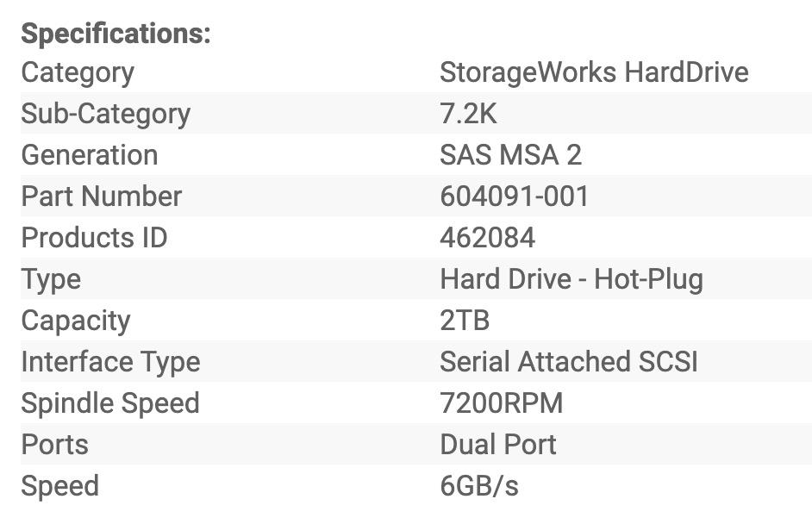Click the Interface Type label
This screenshot has height=524, width=812.
click(x=110, y=362)
